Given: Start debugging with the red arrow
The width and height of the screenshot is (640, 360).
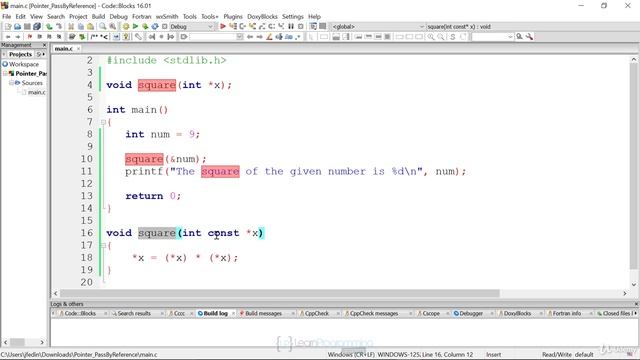Looking at the screenshot, I should [x=222, y=27].
